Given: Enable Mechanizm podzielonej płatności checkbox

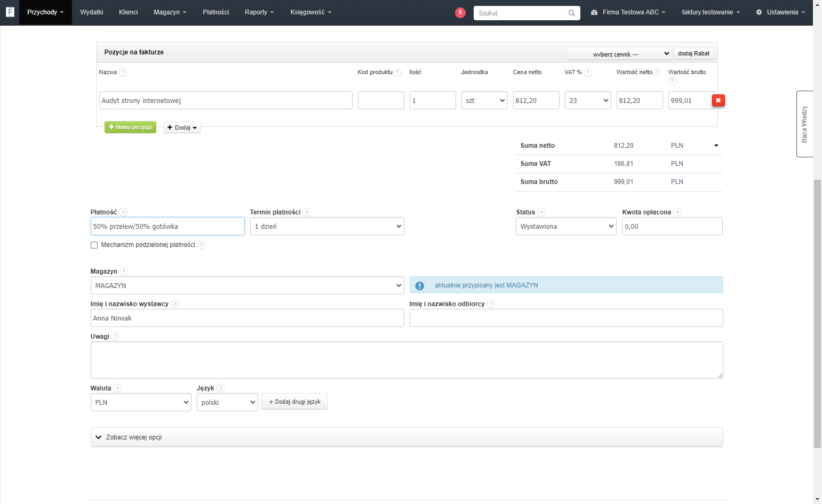Looking at the screenshot, I should click(94, 245).
